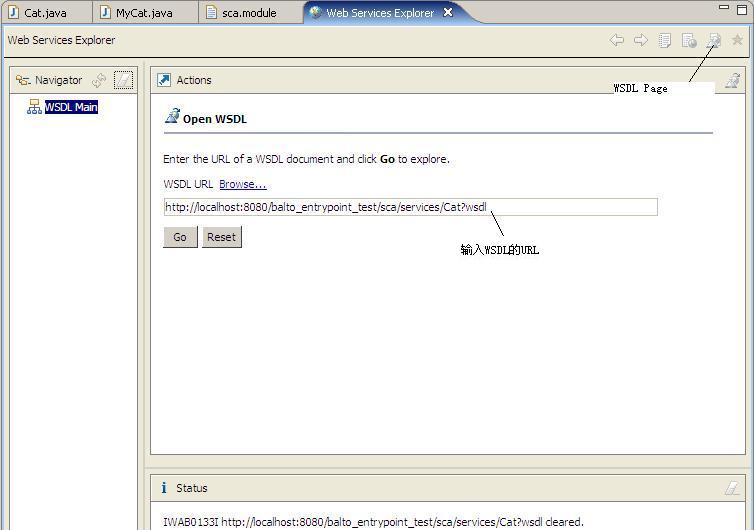The width and height of the screenshot is (754, 530).
Task: Maximize the editor area
Action: point(742,9)
